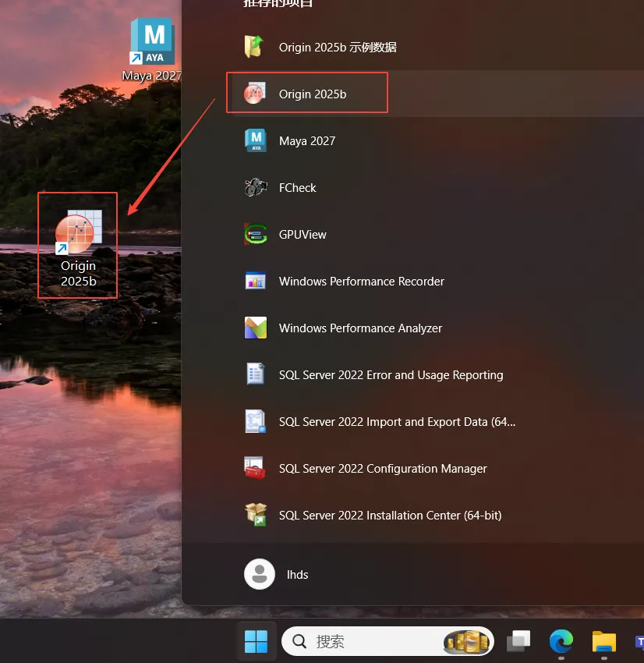Click the lhds user avatar icon
The width and height of the screenshot is (644, 663).
click(x=260, y=574)
